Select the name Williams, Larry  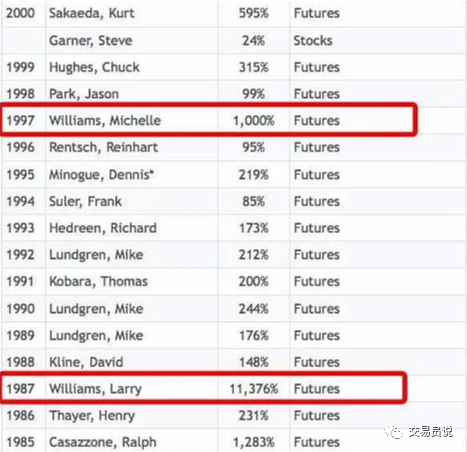96,389
